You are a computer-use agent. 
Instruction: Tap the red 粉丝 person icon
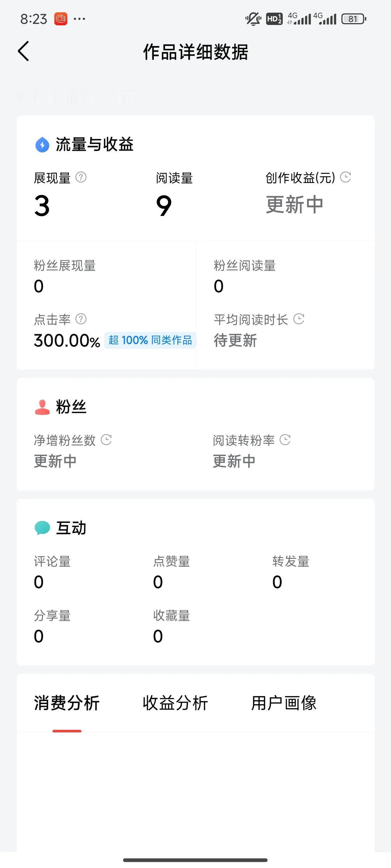click(x=42, y=407)
